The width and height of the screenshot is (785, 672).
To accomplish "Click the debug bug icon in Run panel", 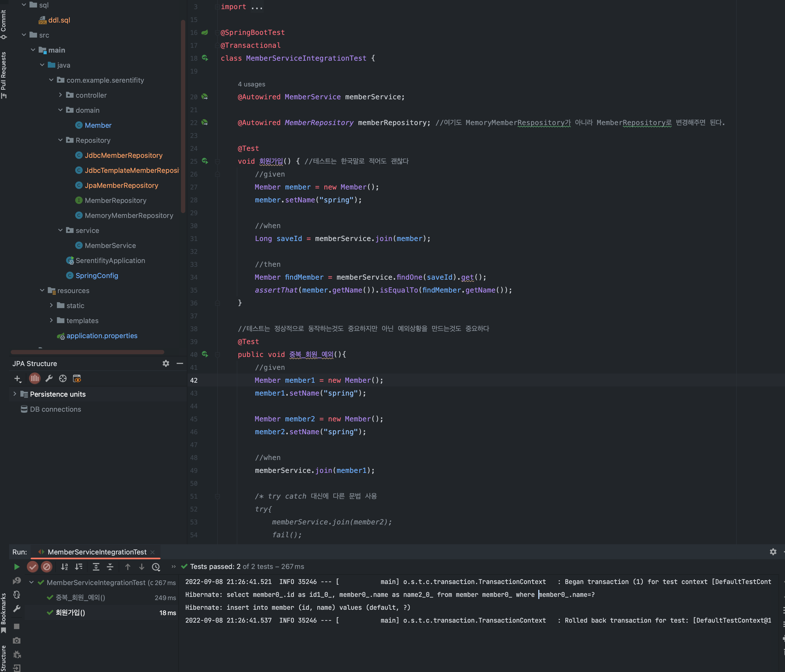I will click(x=17, y=654).
